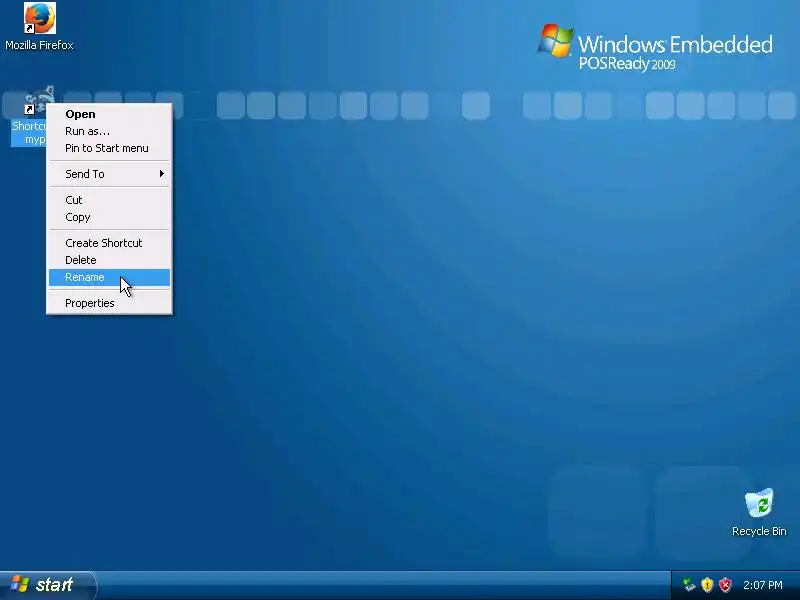Viewport: 800px width, 600px height.
Task: Select Run as... in the context menu
Action: 109,131
